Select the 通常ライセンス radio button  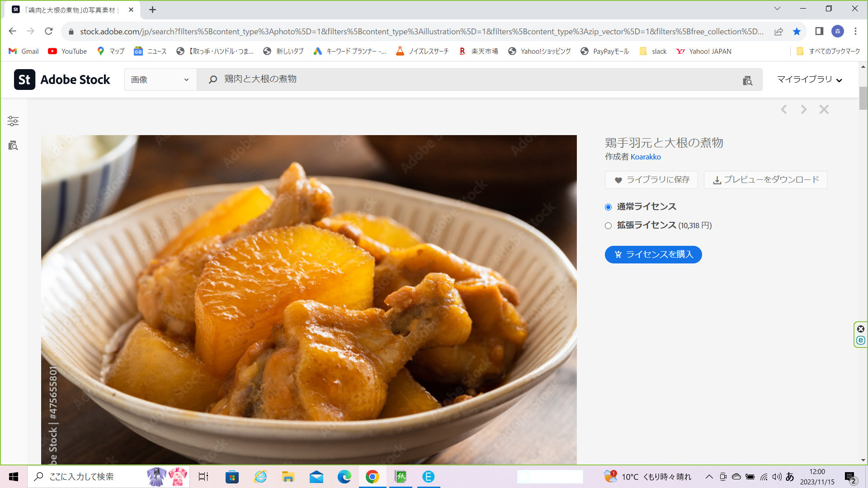(608, 207)
